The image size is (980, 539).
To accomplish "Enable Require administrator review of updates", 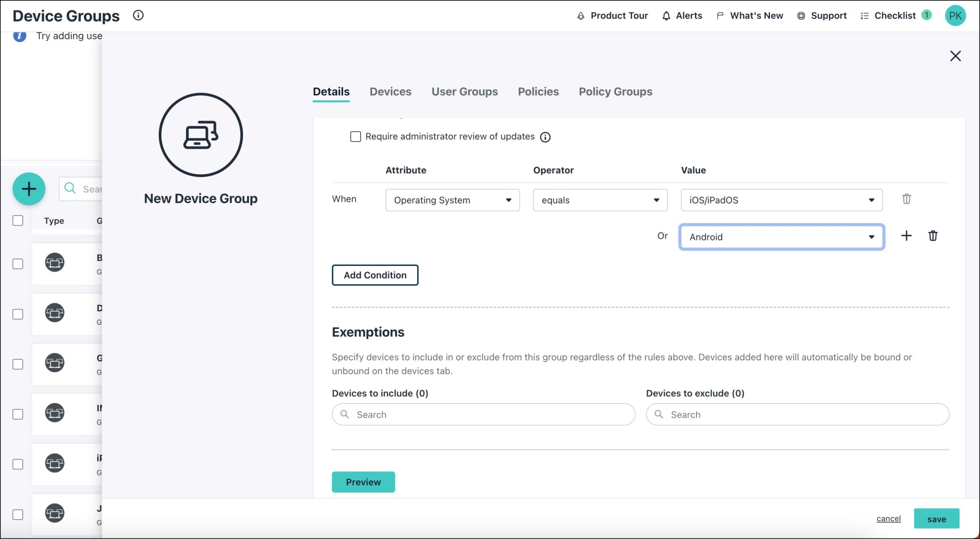I will pos(355,136).
